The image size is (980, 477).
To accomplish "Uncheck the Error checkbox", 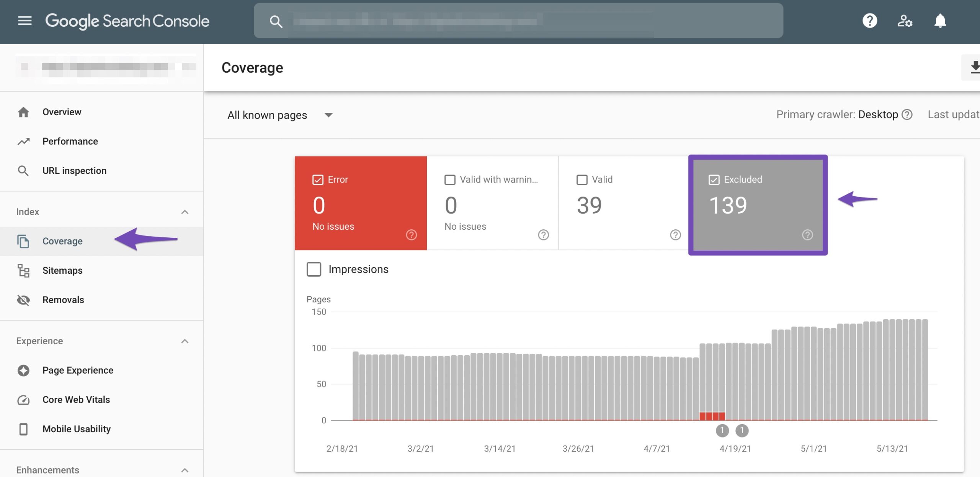I will [318, 180].
